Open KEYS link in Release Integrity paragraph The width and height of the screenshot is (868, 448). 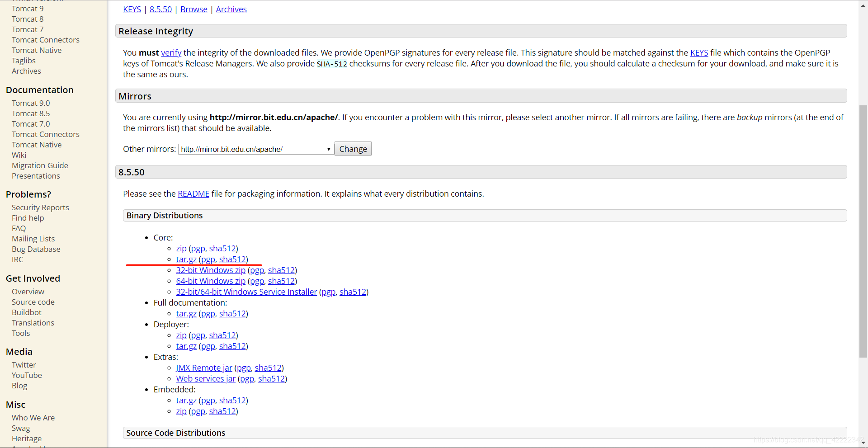point(699,53)
